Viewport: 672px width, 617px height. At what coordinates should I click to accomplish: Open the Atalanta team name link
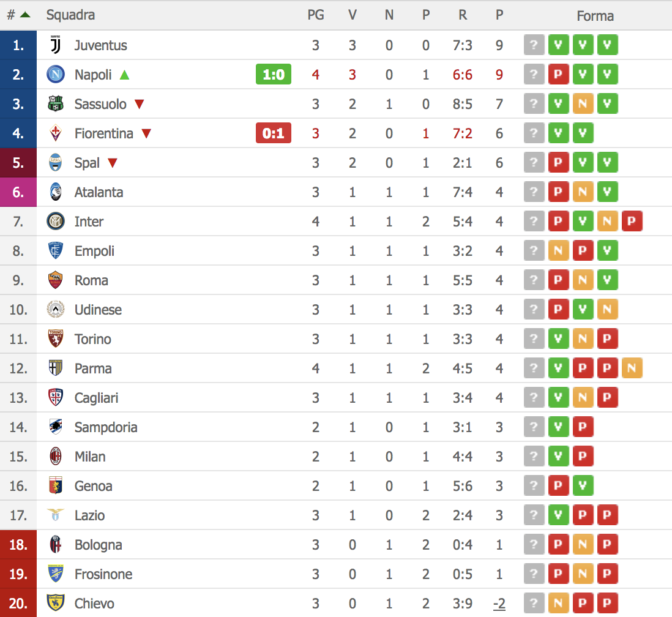click(x=99, y=192)
